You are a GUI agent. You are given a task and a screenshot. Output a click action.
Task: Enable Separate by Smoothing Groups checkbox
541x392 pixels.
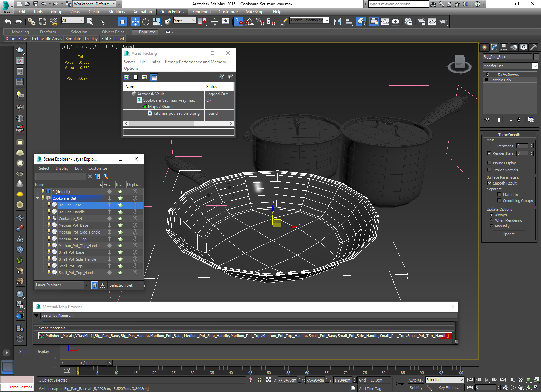[x=499, y=201]
